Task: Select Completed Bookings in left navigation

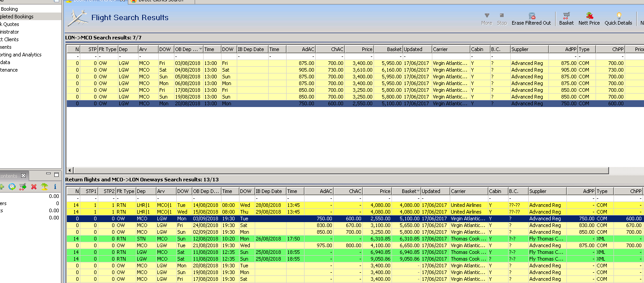Action: [x=17, y=17]
